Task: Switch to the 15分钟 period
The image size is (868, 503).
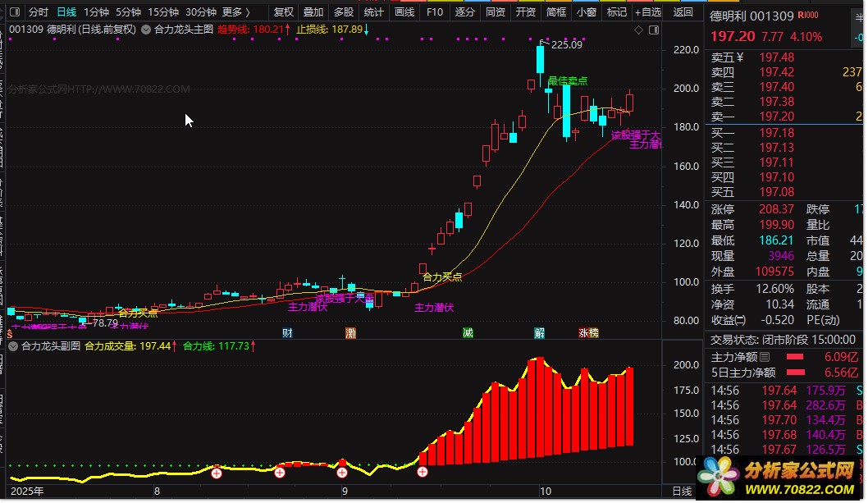Action: 162,11
